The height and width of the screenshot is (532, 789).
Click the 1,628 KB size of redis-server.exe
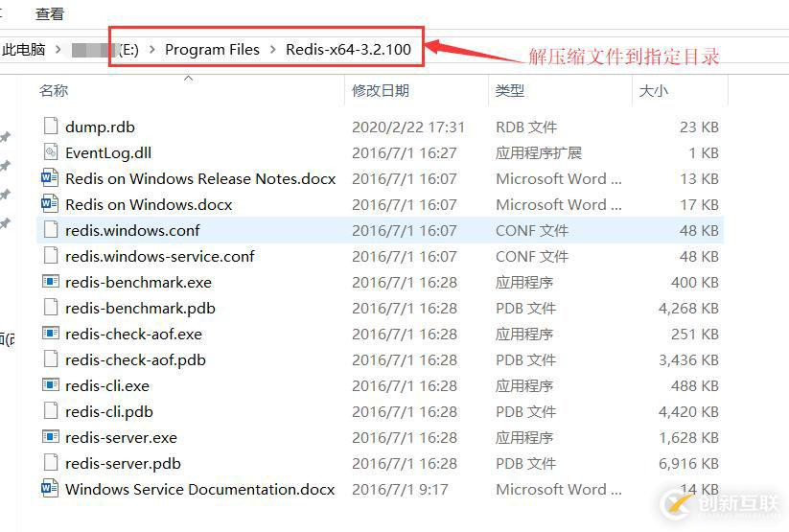click(x=688, y=438)
